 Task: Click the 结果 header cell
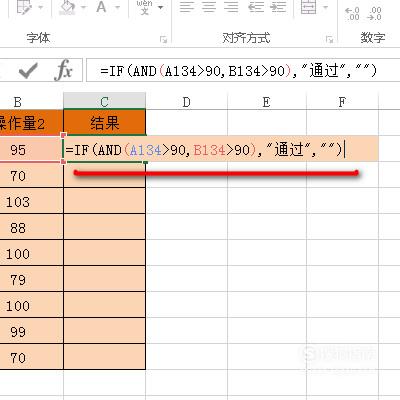[104, 123]
